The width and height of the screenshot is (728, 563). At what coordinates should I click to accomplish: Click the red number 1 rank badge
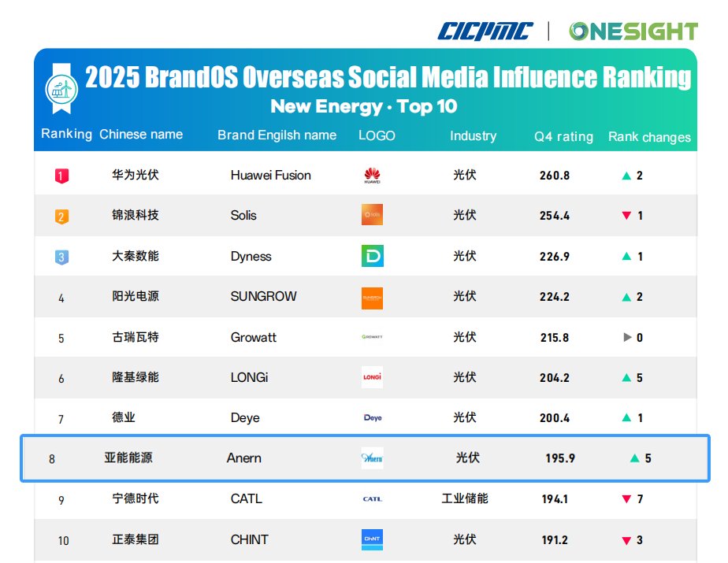(x=61, y=175)
